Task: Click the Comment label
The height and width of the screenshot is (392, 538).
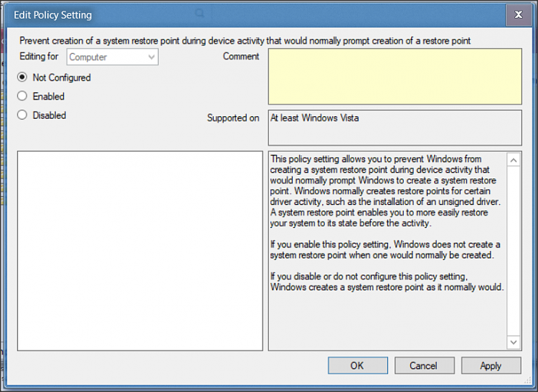Action: 241,57
